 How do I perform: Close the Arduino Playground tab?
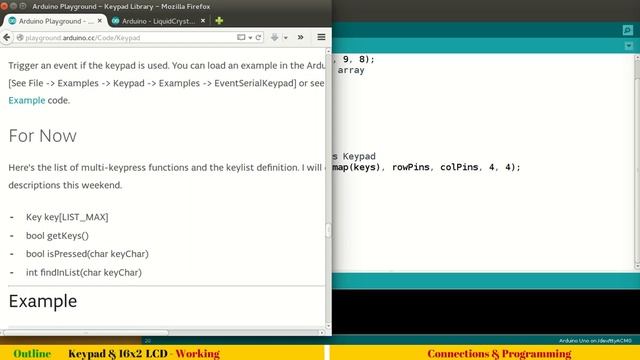tap(100, 20)
